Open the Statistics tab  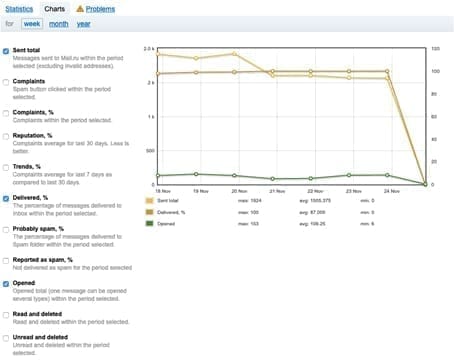click(19, 9)
